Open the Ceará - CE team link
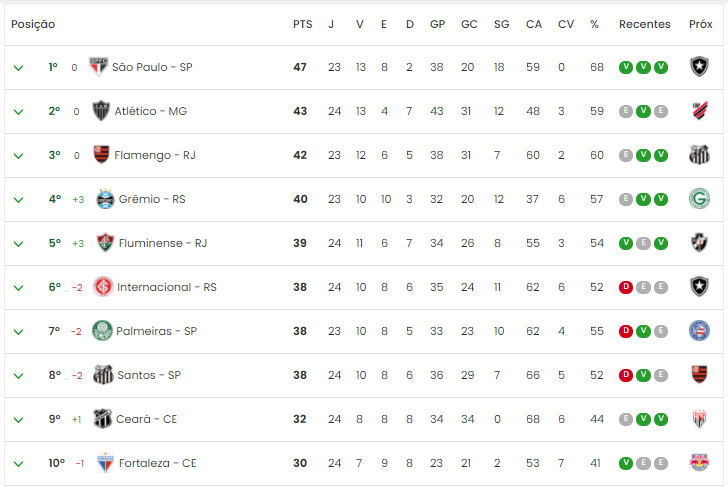Image resolution: width=728 pixels, height=489 pixels. (x=146, y=419)
